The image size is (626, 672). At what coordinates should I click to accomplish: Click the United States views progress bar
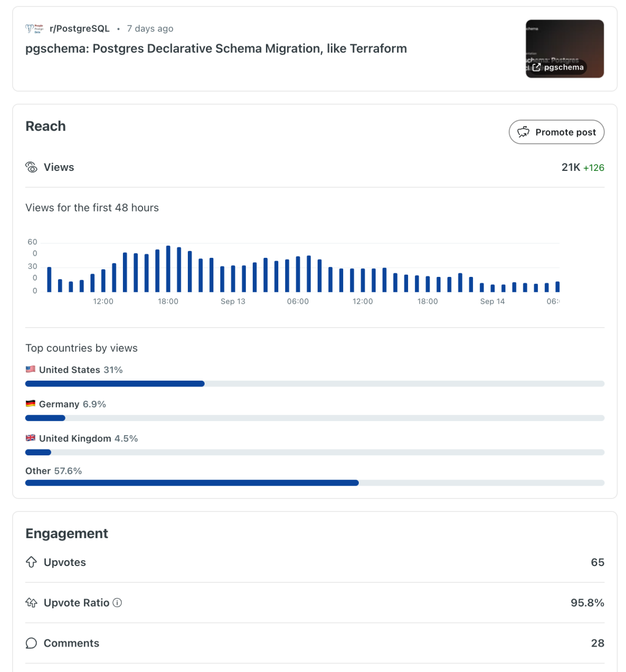[x=315, y=384]
